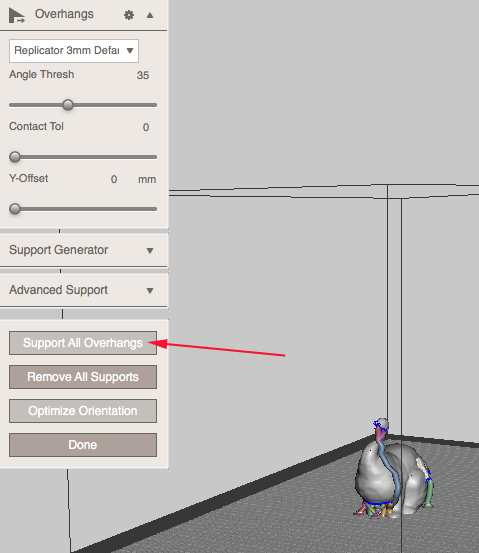Click the dropdown arrow beside Replicator 3mm
Screen dimensions: 479x553
tap(130, 51)
